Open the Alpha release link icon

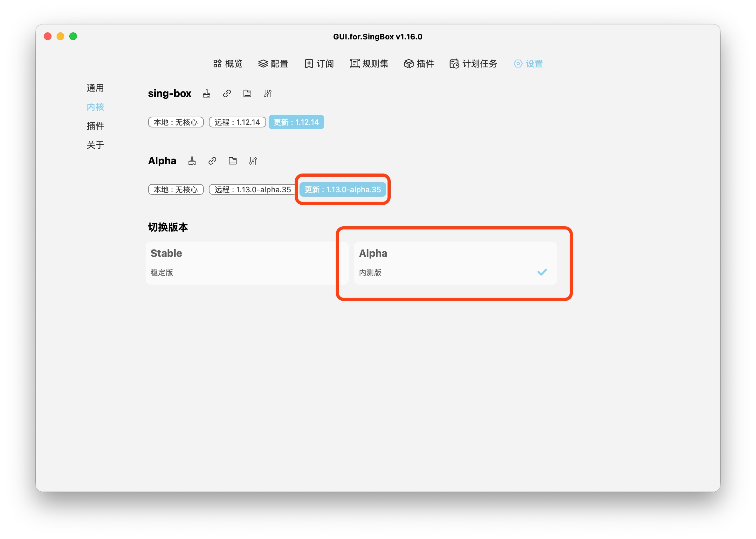[212, 161]
